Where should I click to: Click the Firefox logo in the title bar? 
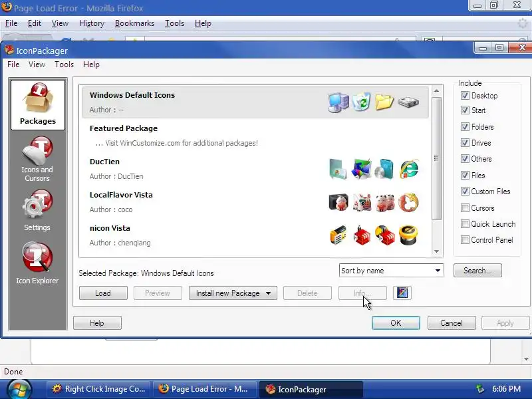tap(7, 7)
